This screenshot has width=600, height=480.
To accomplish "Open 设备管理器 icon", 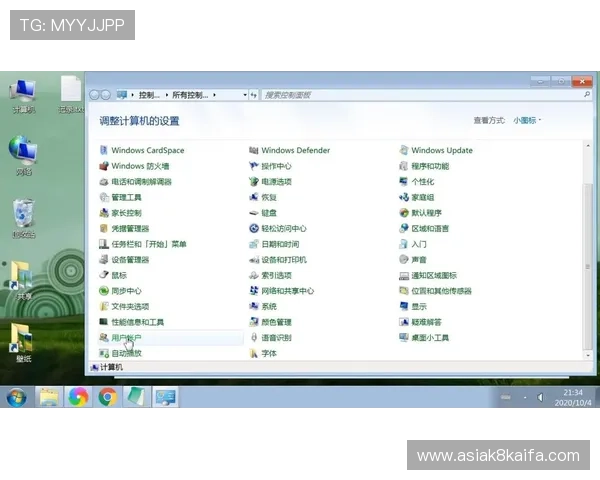I will (x=103, y=260).
